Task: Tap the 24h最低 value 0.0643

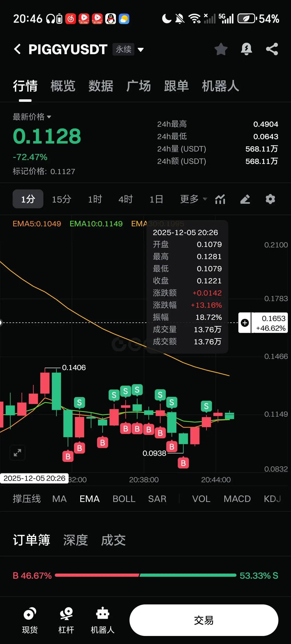Action: point(266,136)
